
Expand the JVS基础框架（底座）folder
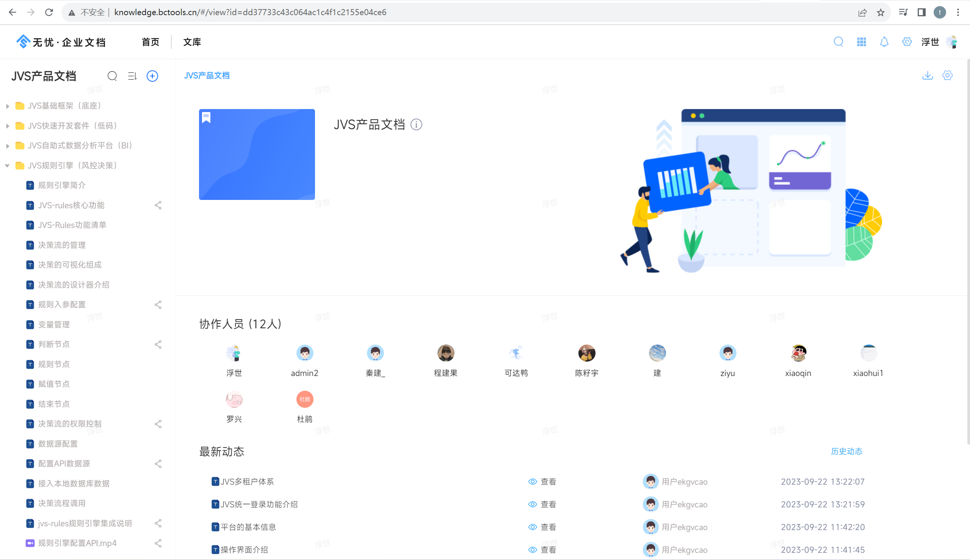tap(7, 105)
